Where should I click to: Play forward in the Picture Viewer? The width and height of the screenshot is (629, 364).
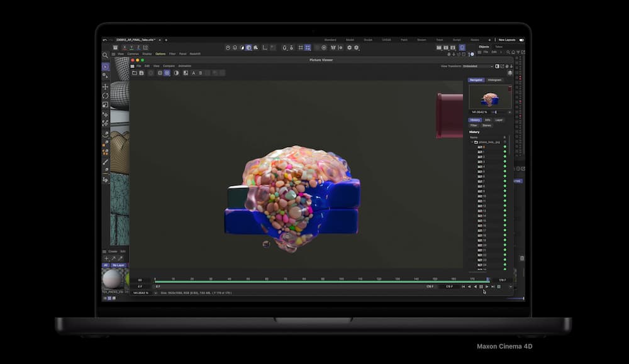point(487,287)
